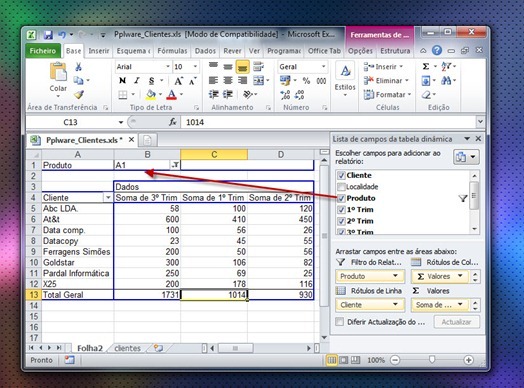The height and width of the screenshot is (388, 524).
Task: Click the align text left icon
Action: tap(213, 81)
